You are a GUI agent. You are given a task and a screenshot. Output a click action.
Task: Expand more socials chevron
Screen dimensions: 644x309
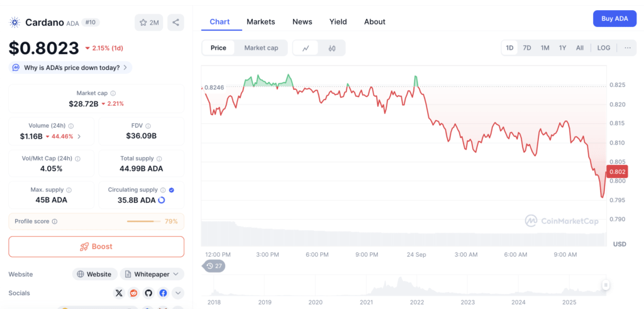click(x=178, y=293)
